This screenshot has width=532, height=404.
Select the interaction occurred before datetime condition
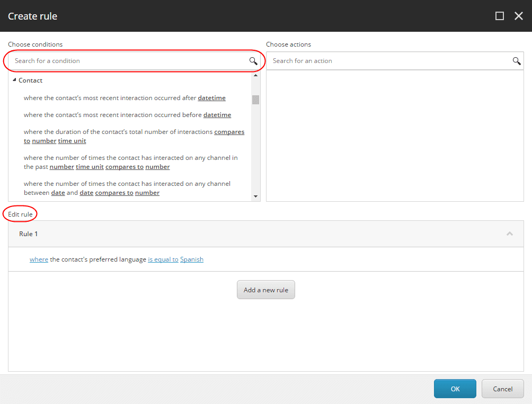(127, 115)
